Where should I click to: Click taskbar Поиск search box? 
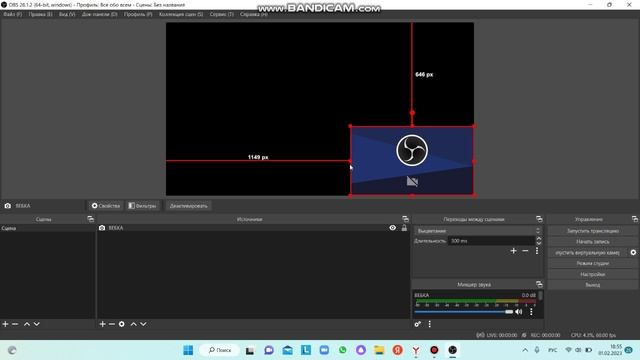220,350
